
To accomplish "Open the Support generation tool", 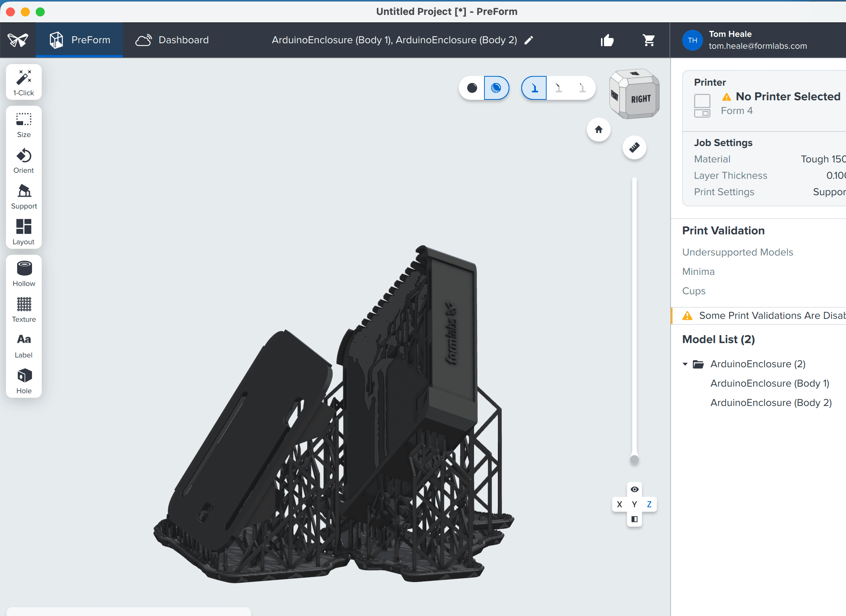I will click(x=24, y=197).
